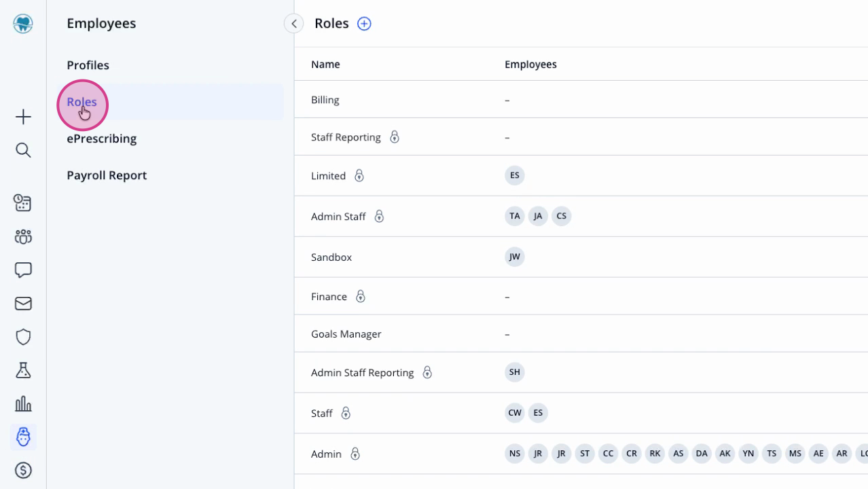Open the Admin Staff Reporting role
The image size is (868, 489).
[x=362, y=373]
